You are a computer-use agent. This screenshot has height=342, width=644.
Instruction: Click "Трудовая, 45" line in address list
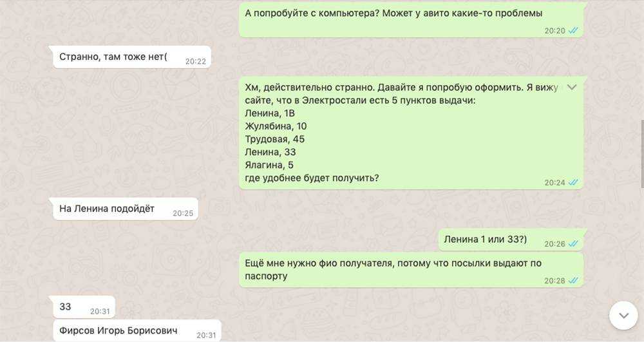[x=275, y=139]
